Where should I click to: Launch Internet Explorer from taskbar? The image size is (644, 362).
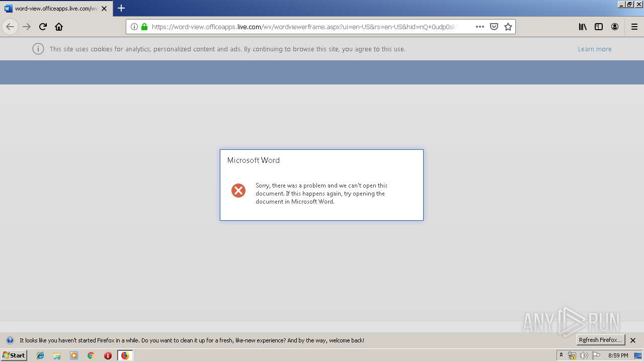click(x=40, y=355)
